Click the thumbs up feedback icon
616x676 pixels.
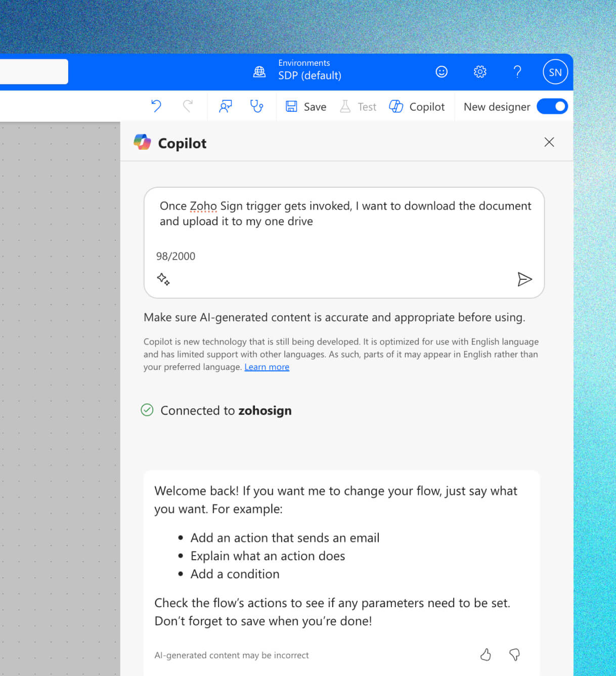(x=486, y=655)
